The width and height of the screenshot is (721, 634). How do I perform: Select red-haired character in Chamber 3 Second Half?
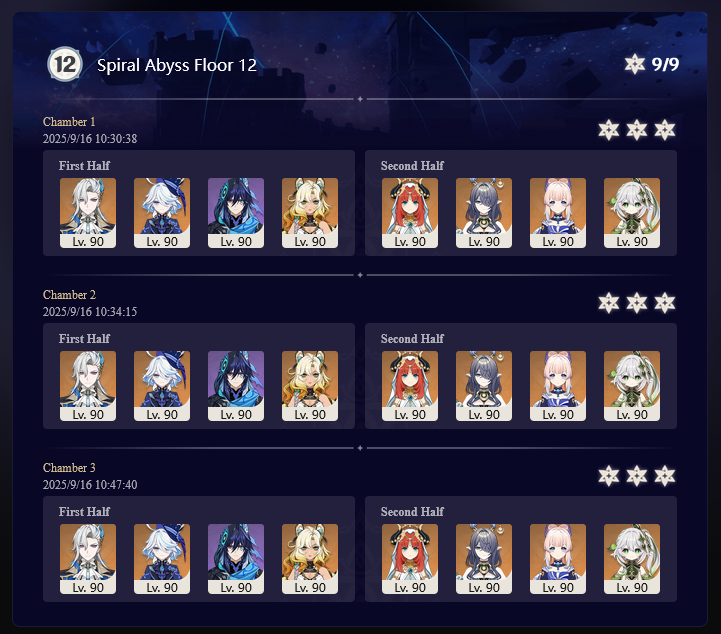[410, 559]
